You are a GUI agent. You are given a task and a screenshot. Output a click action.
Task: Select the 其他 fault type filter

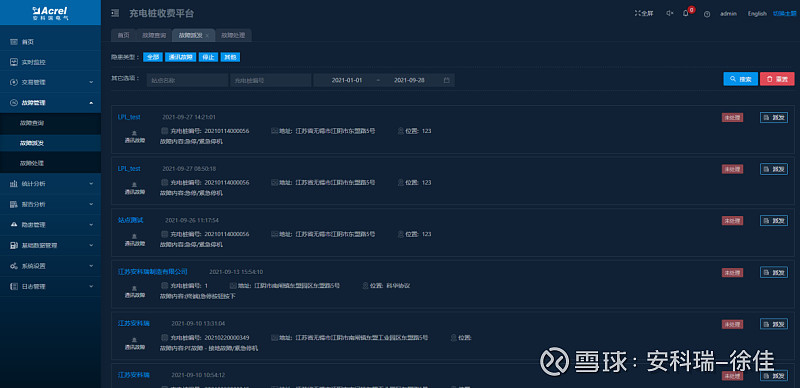231,57
